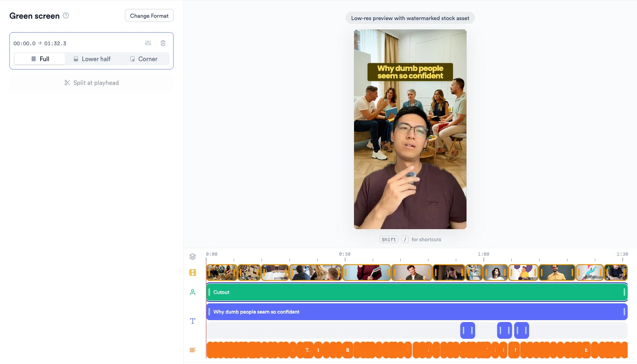Click the slash key shortcut hint
The image size is (637, 364).
tap(405, 239)
